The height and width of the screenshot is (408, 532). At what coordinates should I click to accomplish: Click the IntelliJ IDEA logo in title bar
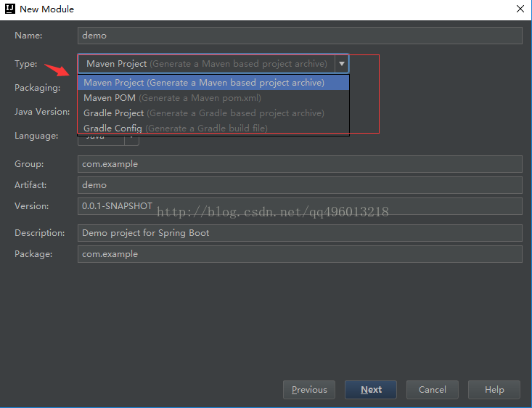pyautogui.click(x=10, y=9)
